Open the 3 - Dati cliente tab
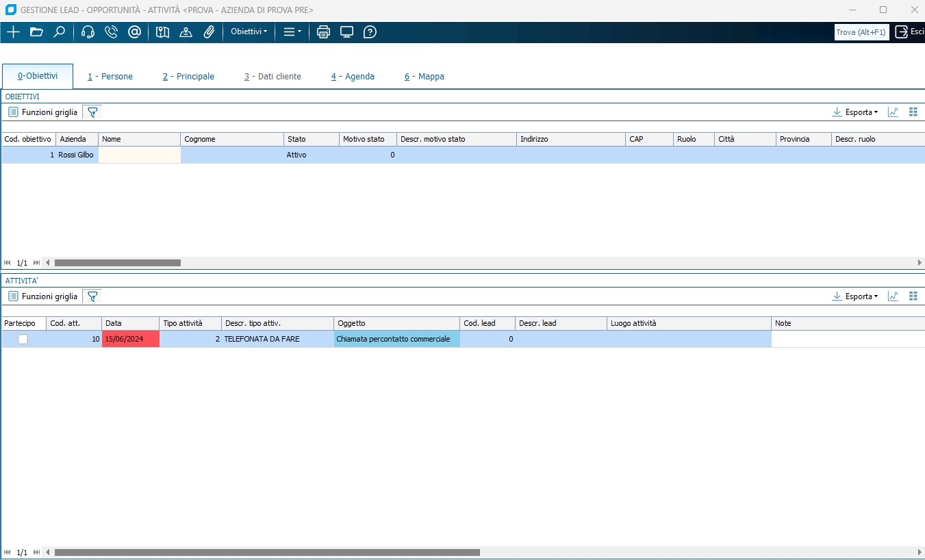The width and height of the screenshot is (925, 560). click(273, 77)
